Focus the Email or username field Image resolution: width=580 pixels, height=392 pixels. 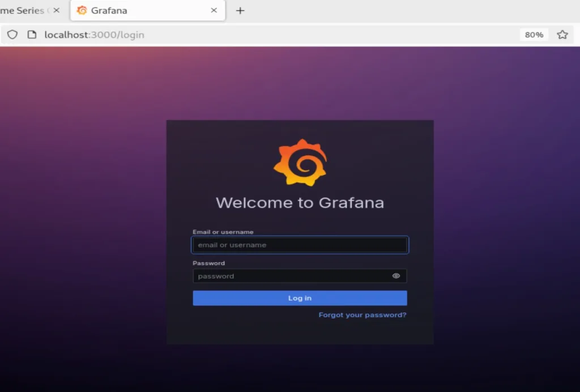300,245
